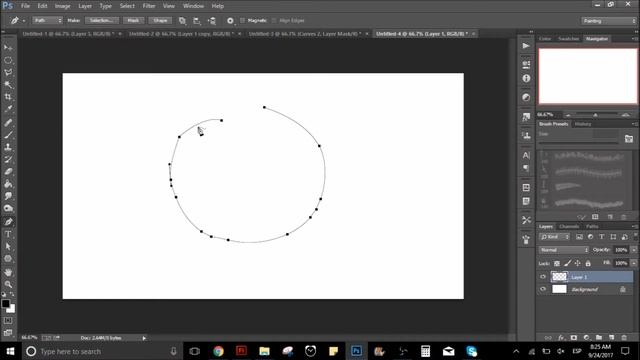Image resolution: width=640 pixels, height=360 pixels.
Task: Add a layer style with fx button
Action: 561,338
